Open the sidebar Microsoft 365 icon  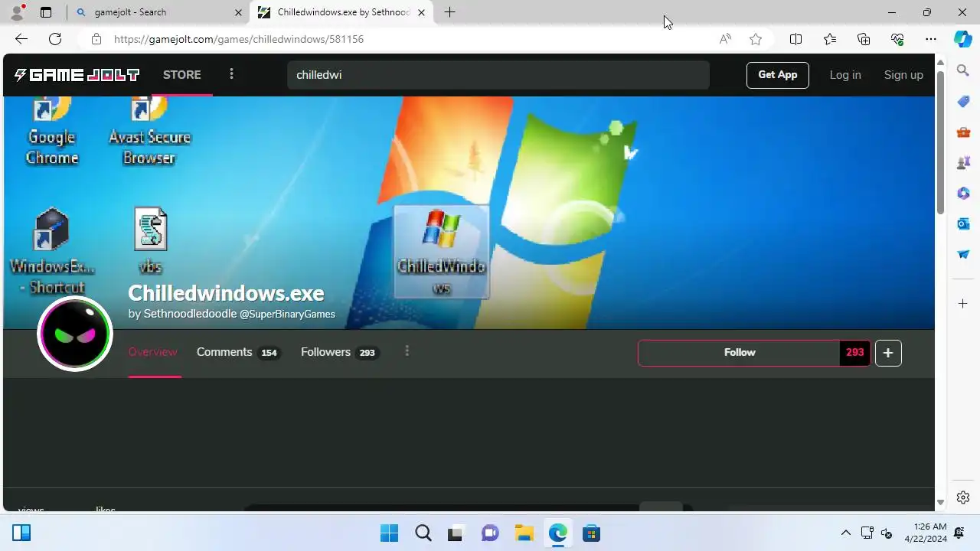pos(963,193)
